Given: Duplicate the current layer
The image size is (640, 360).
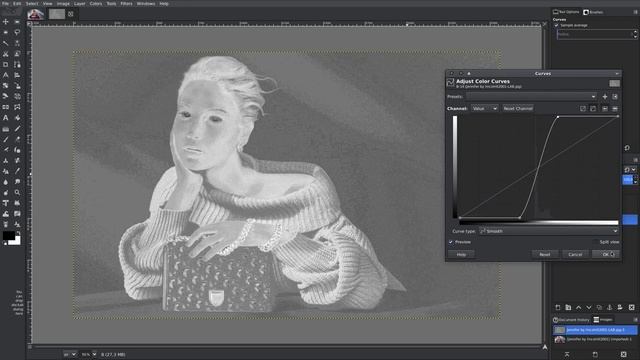Looking at the screenshot, I should coord(599,307).
